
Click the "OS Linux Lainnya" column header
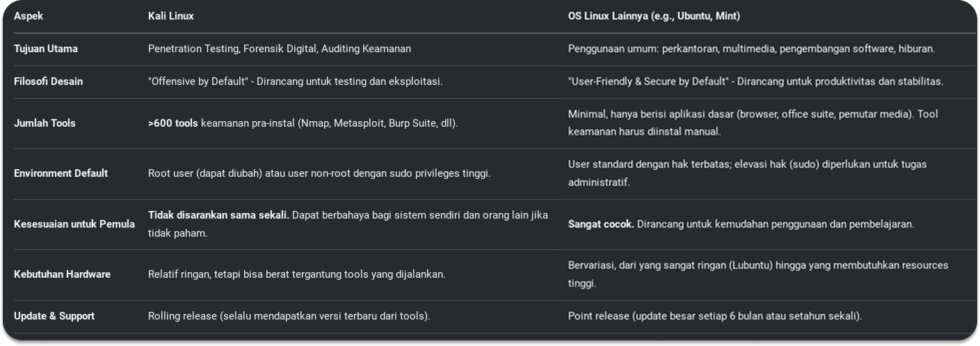pos(654,16)
